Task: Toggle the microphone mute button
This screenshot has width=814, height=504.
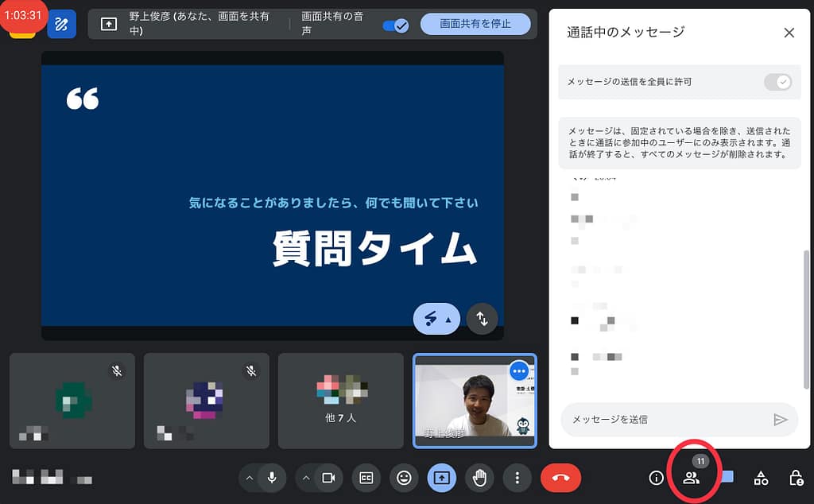Action: pos(272,478)
